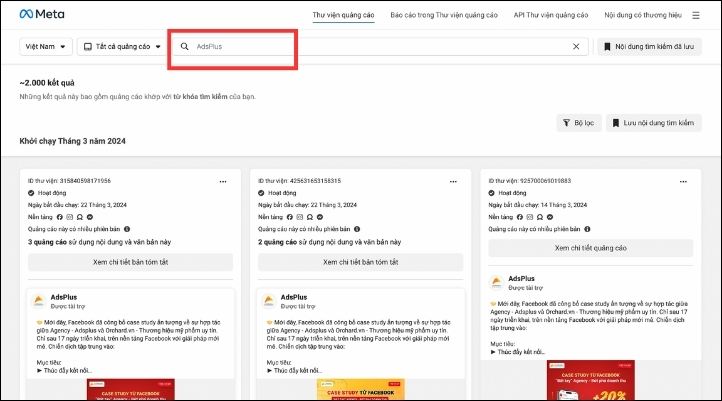This screenshot has height=401, width=722.
Task: Click Messenger platform icon in first ad card
Action: pos(90,217)
